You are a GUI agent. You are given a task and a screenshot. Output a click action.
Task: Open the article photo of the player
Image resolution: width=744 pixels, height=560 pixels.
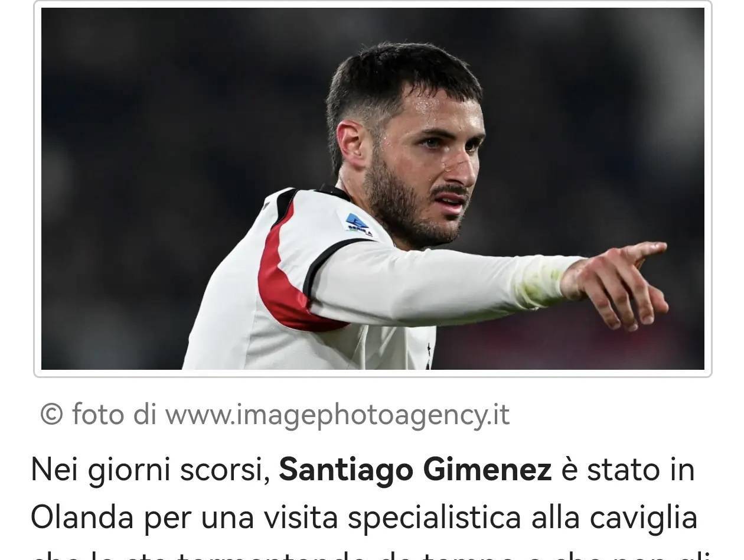pos(373,188)
